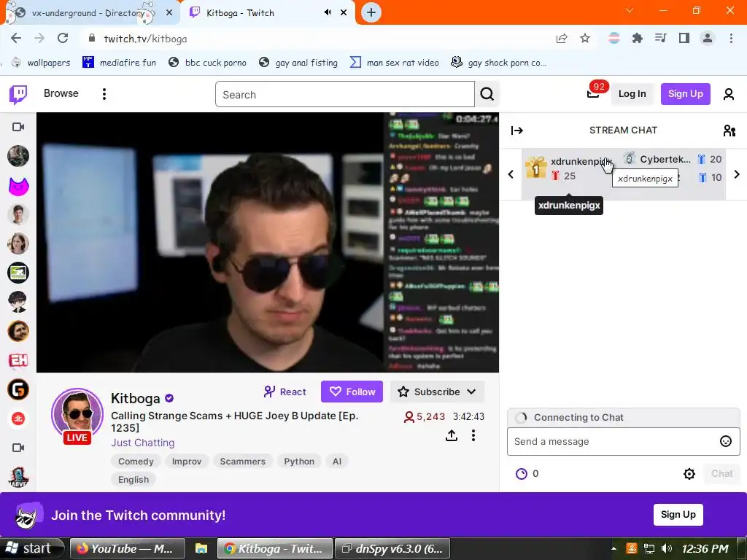Collapse the stream chat panel
This screenshot has height=560, width=747.
tap(517, 131)
